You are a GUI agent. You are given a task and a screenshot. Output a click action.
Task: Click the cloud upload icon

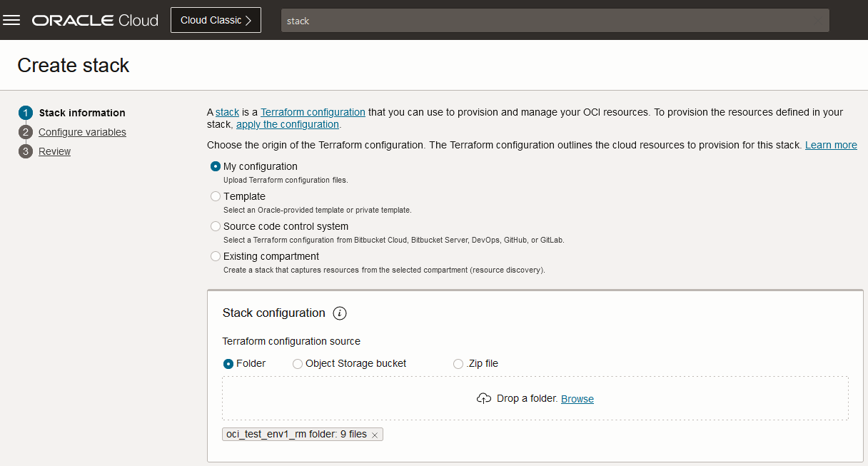(484, 398)
